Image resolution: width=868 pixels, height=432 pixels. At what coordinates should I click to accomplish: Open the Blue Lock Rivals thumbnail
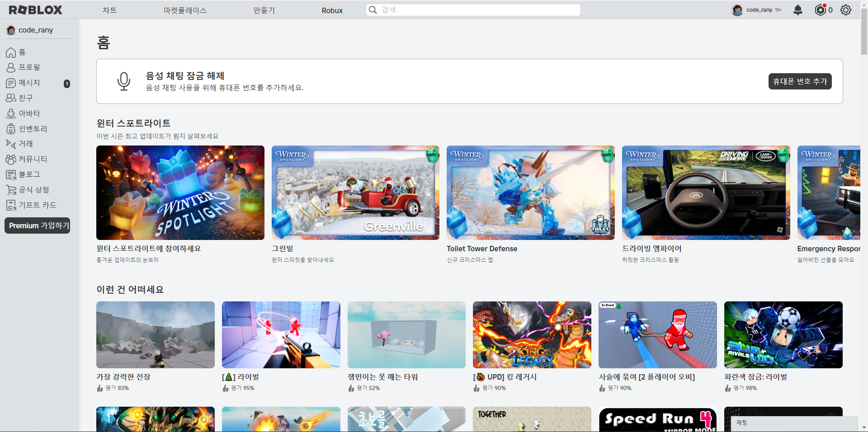click(x=783, y=335)
